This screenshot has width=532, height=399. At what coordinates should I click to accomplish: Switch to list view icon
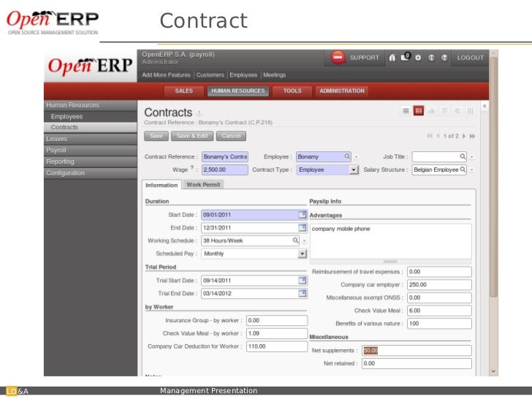click(x=406, y=110)
